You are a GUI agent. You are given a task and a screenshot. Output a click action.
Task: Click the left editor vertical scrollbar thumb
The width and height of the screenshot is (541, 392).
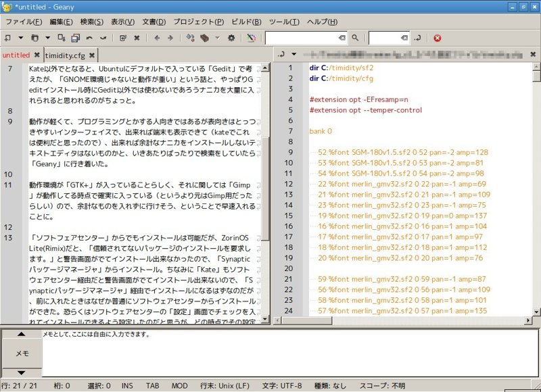pyautogui.click(x=265, y=189)
